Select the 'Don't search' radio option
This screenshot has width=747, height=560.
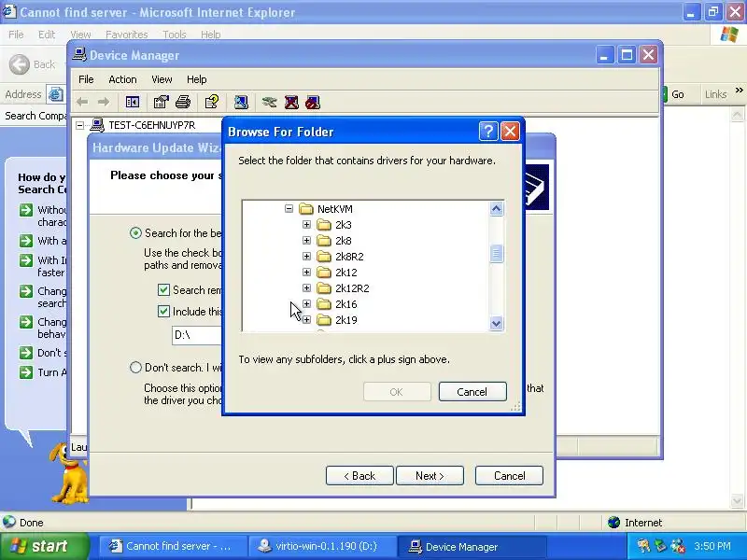click(x=135, y=367)
